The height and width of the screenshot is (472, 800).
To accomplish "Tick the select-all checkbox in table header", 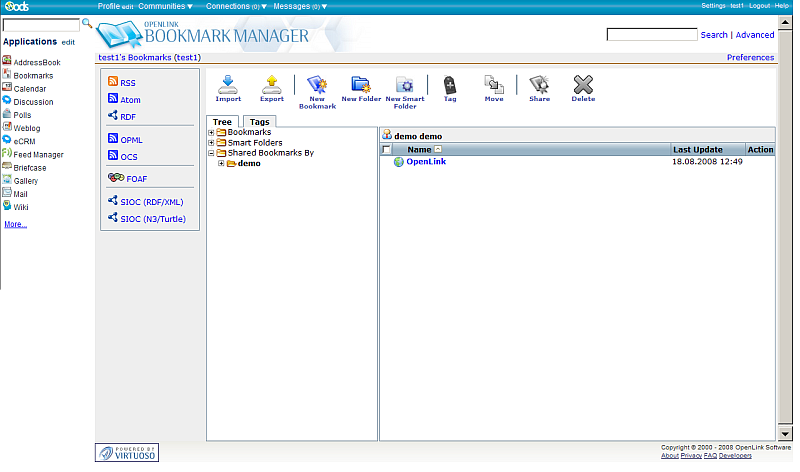I will 387,149.
